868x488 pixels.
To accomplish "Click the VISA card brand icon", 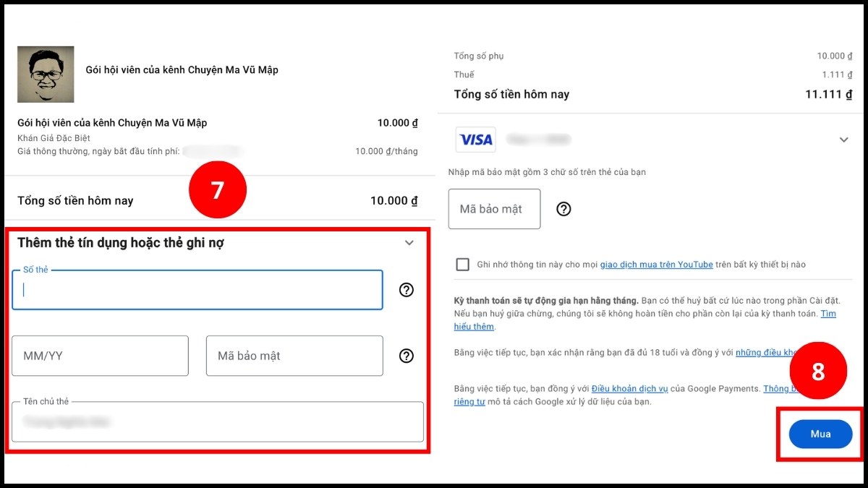I will click(x=475, y=139).
